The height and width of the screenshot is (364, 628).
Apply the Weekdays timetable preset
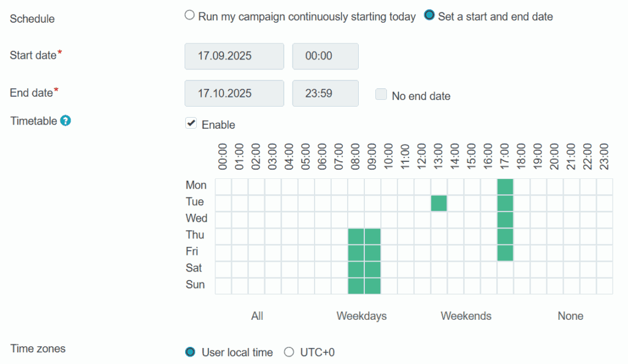tap(361, 316)
